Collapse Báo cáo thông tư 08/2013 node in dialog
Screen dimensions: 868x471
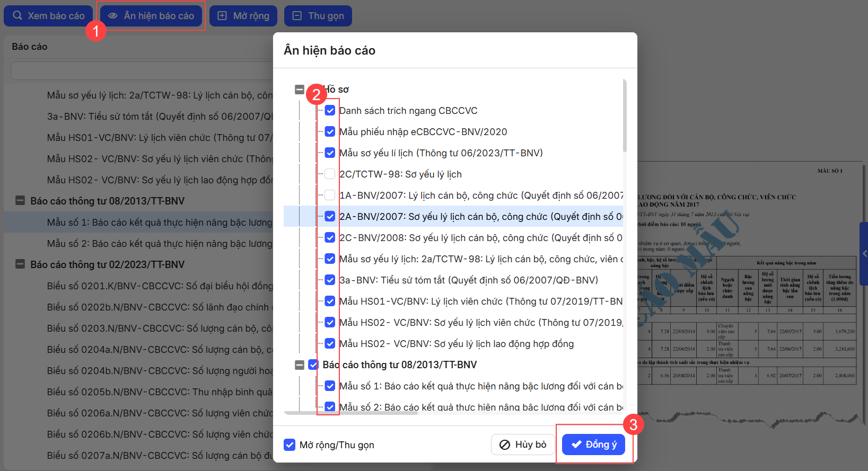(x=300, y=365)
